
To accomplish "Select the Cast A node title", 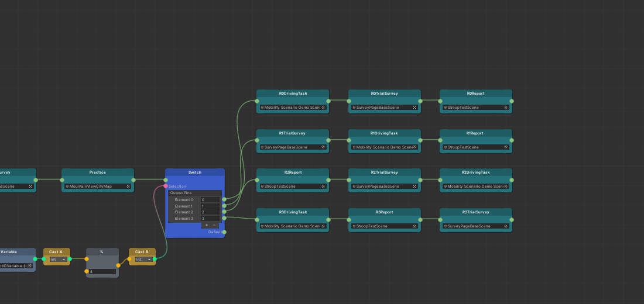I will 56,251.
